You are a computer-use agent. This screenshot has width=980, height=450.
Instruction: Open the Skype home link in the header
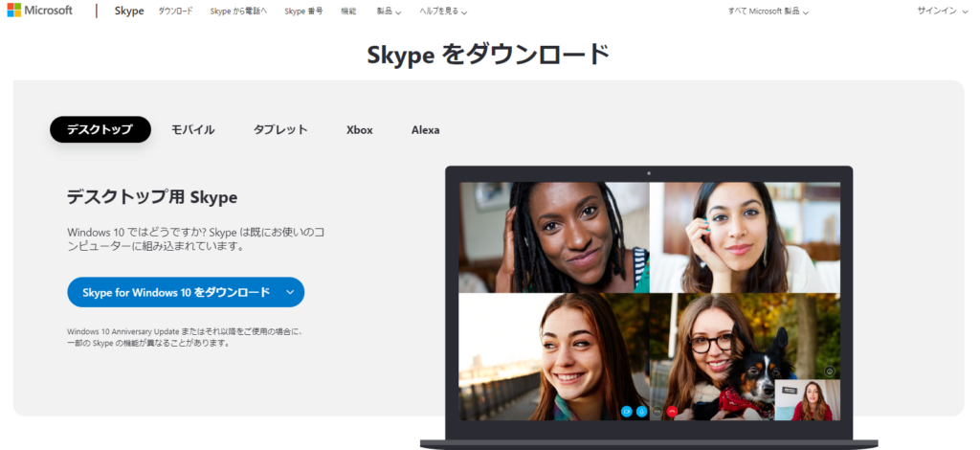129,11
